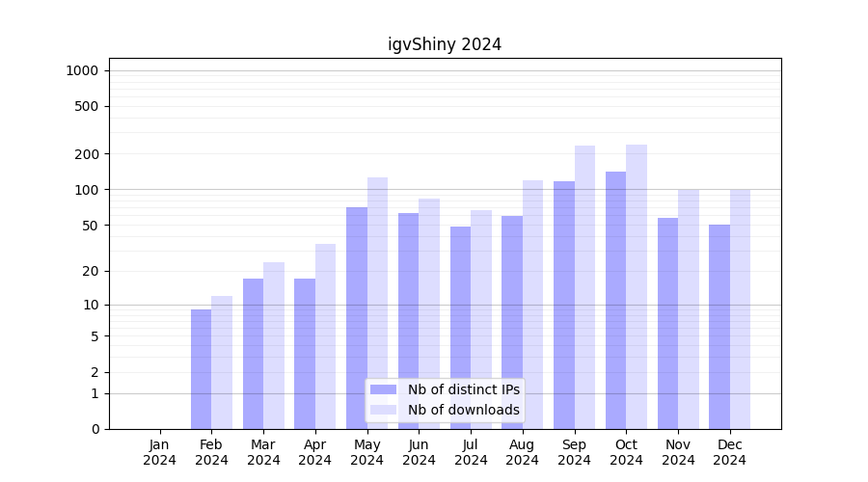Select the 'Nb of downloads' legend label

[463, 410]
